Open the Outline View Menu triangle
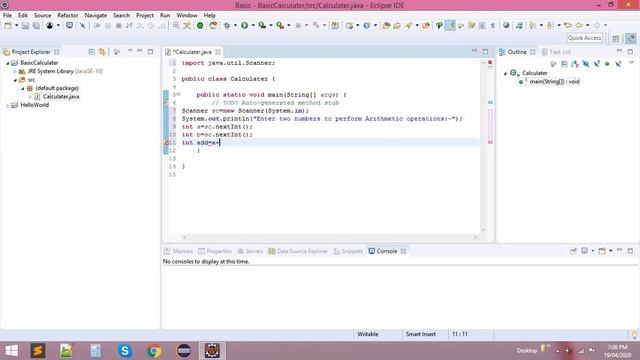 [631, 63]
